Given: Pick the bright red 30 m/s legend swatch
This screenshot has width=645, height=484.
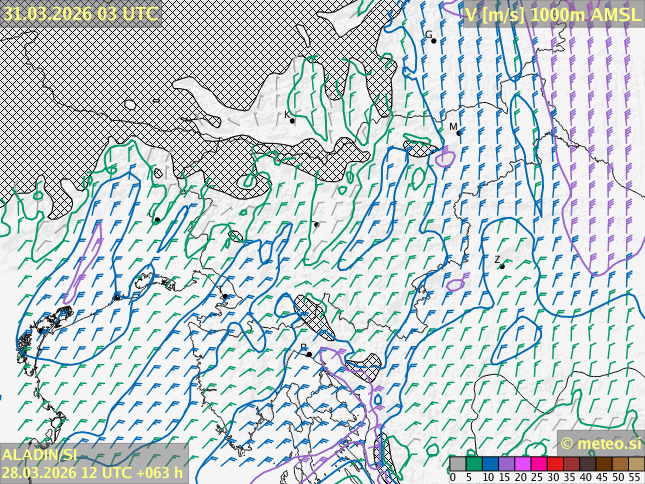Looking at the screenshot, I should 555,464.
